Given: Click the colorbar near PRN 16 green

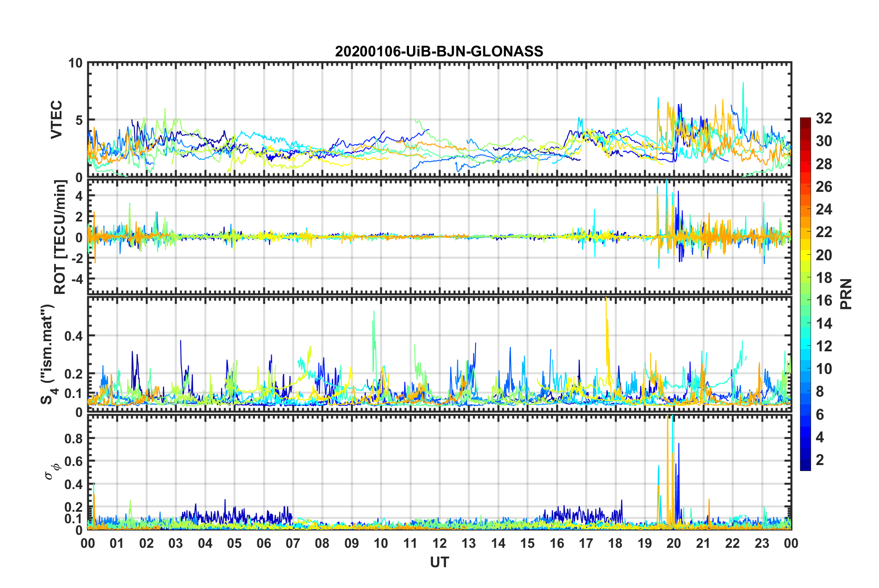Looking at the screenshot, I should click(805, 300).
